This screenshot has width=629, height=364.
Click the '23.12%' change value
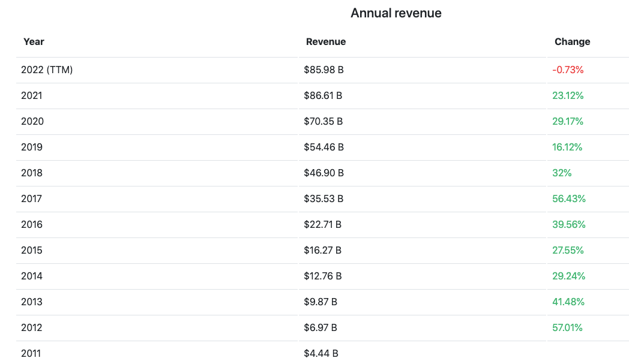click(x=568, y=95)
